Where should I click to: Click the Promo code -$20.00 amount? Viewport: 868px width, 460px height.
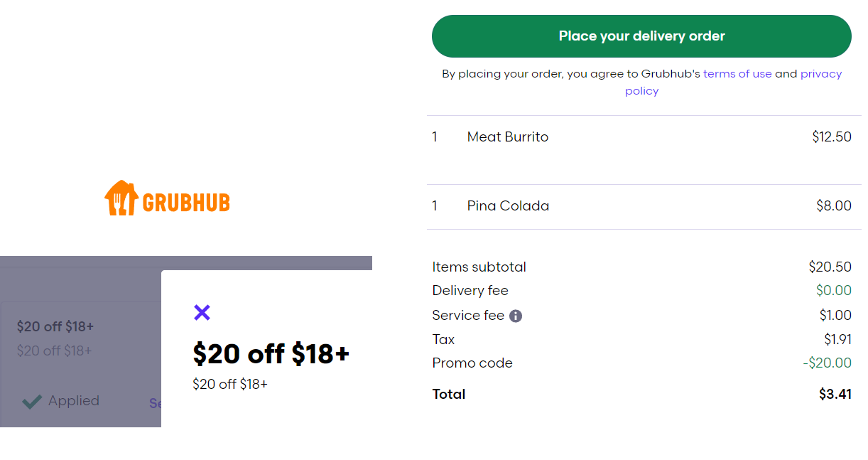click(827, 363)
